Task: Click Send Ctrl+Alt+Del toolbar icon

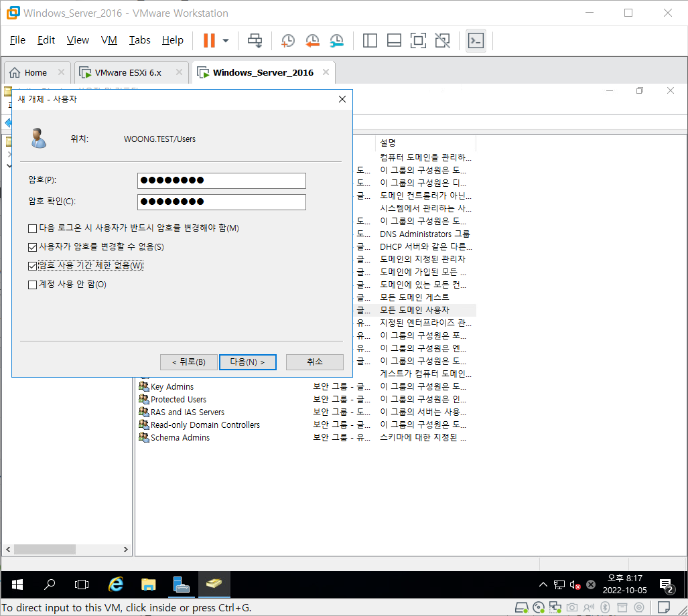Action: [x=255, y=40]
